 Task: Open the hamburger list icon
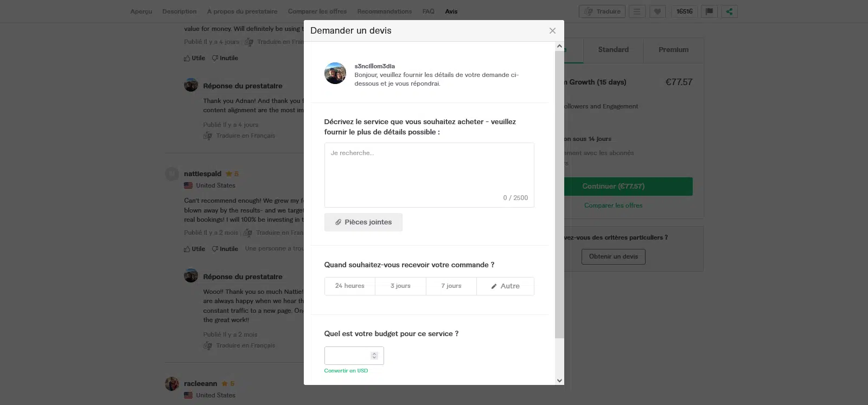637,11
